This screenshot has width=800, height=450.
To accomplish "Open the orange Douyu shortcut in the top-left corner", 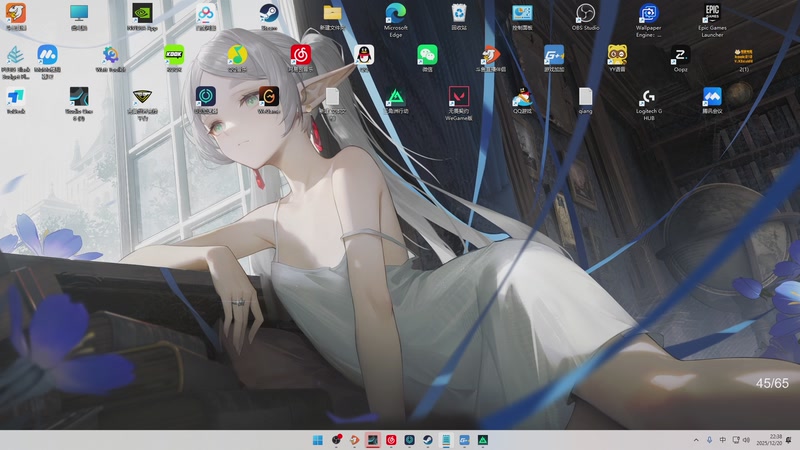I will tap(16, 17).
